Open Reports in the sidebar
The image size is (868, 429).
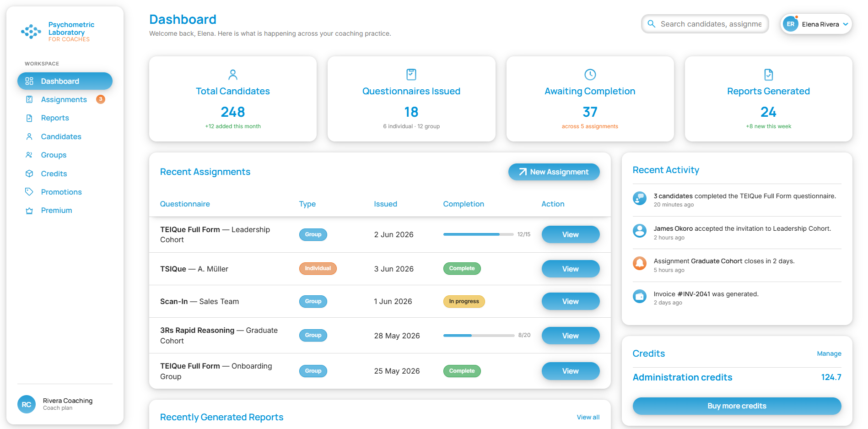click(x=65, y=118)
